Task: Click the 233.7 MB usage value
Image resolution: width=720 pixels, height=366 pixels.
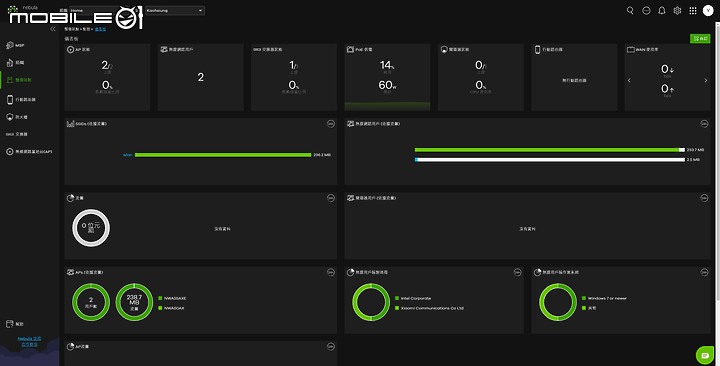Action: 695,150
